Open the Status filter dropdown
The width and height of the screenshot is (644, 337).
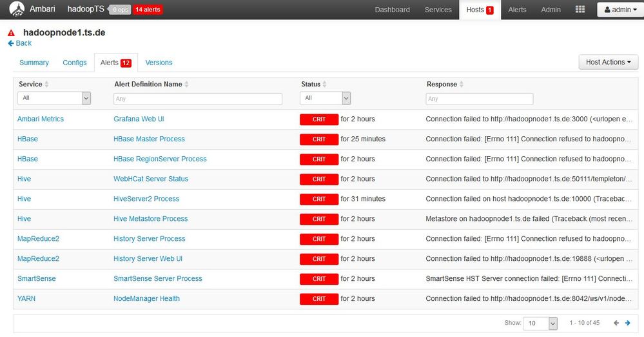(325, 98)
